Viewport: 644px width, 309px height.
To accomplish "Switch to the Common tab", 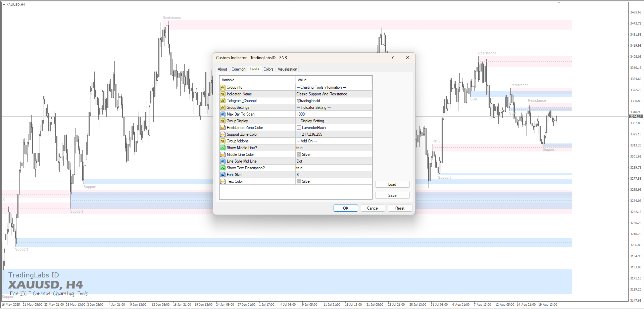I will tap(238, 69).
